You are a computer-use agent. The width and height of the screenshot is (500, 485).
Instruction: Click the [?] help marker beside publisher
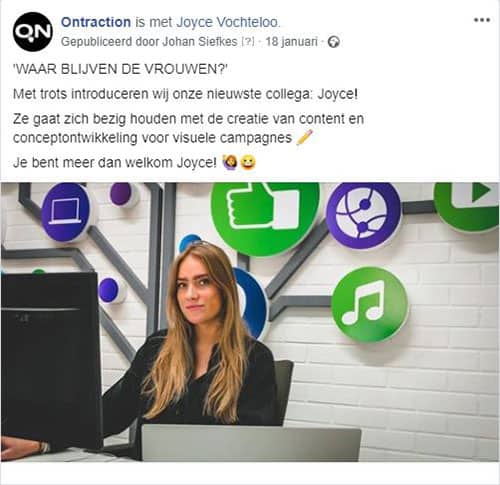click(248, 42)
